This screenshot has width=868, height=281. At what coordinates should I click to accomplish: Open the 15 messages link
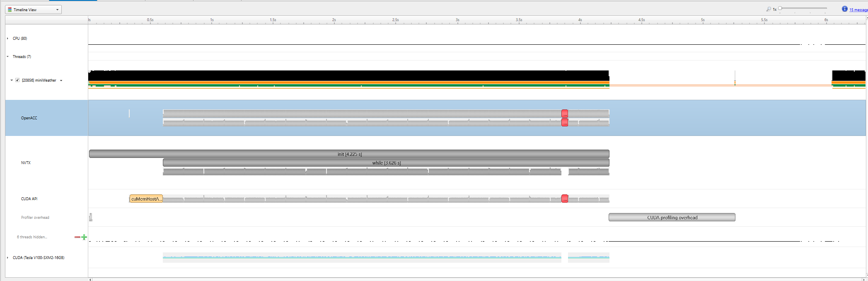click(x=858, y=10)
